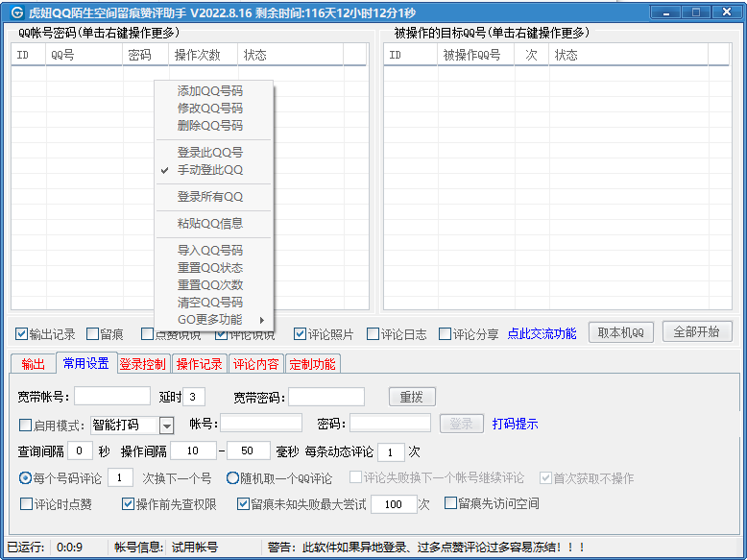Click the 每条动态评论 count field
The image size is (747, 560).
[x=391, y=452]
